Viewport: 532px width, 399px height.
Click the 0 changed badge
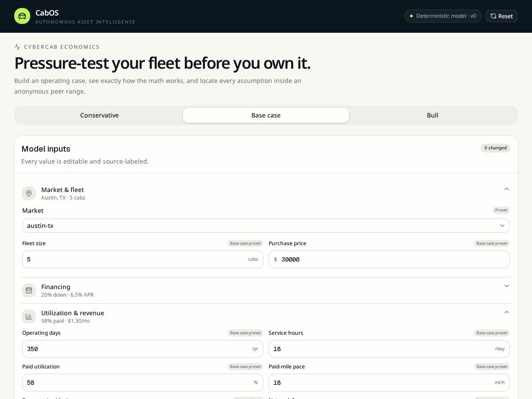[x=496, y=148]
